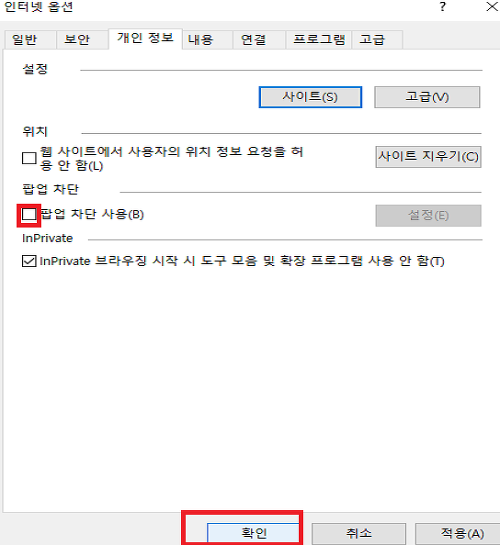The image size is (500, 545).
Task: Cancel with the 취소 button
Action: click(359, 533)
